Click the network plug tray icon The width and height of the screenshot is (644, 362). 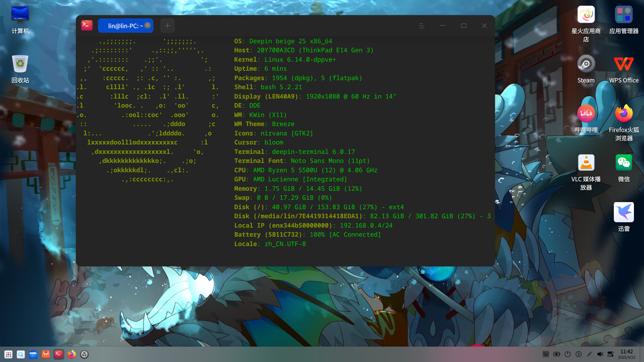click(x=589, y=354)
